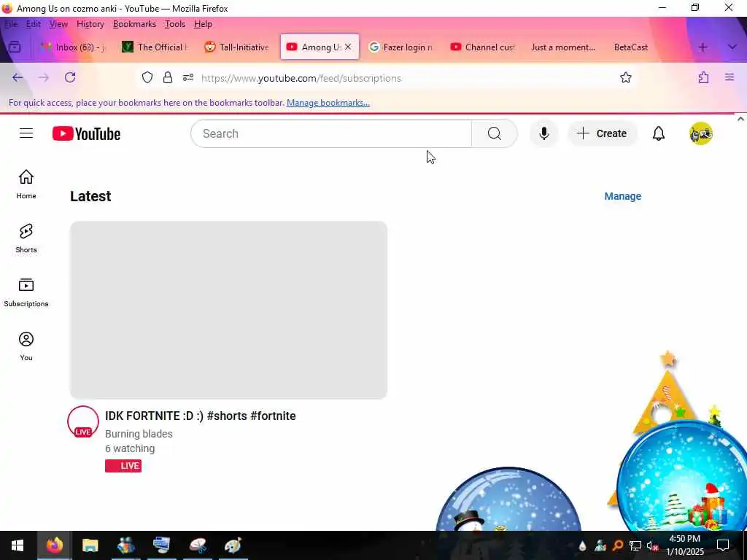Image resolution: width=747 pixels, height=560 pixels.
Task: Open the File menu
Action: tap(11, 24)
